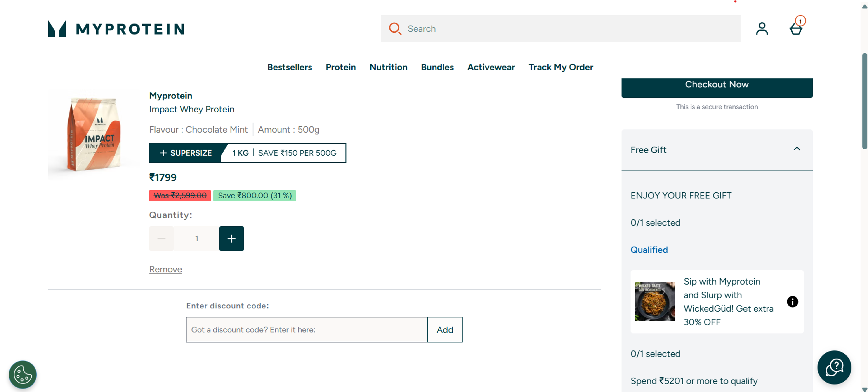Click scrollbar down arrow
This screenshot has width=868, height=392.
[x=864, y=389]
